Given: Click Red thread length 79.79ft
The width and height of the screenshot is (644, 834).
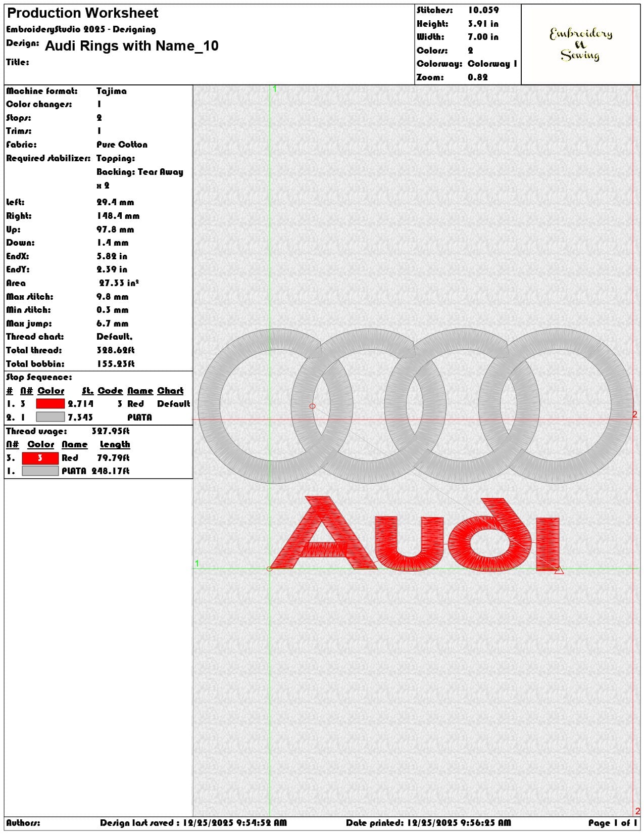Looking at the screenshot, I should click(x=113, y=458).
